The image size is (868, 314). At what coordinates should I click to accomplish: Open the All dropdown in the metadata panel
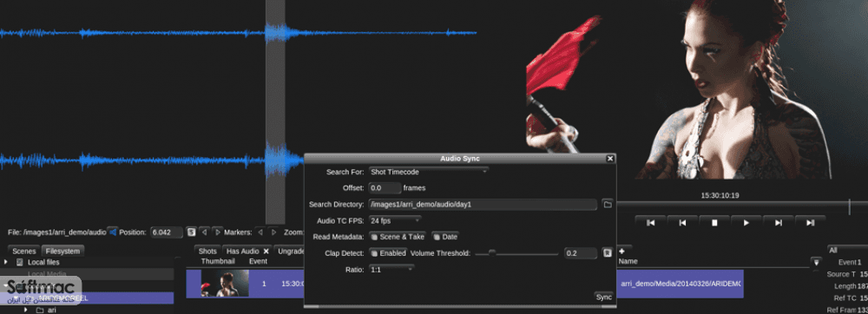(x=847, y=251)
